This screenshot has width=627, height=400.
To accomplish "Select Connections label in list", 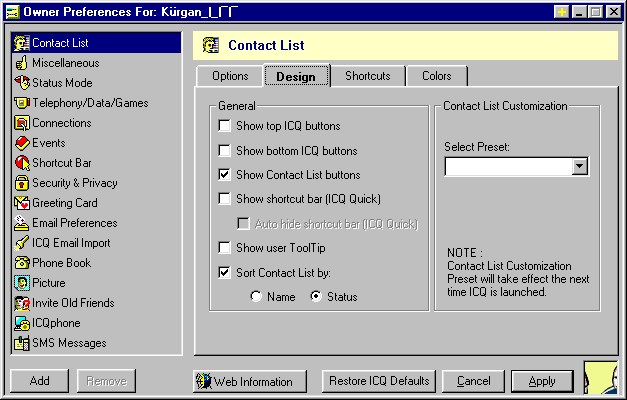I will (62, 123).
